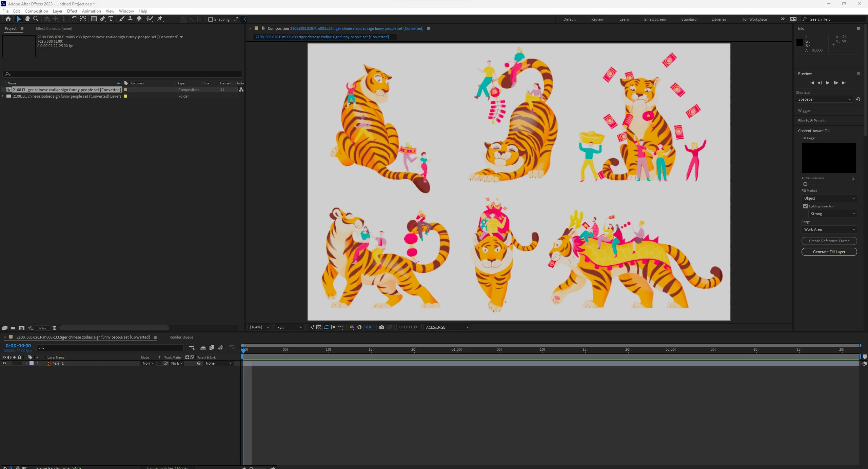This screenshot has height=469, width=868.
Task: Select the Hand tool
Action: point(27,19)
